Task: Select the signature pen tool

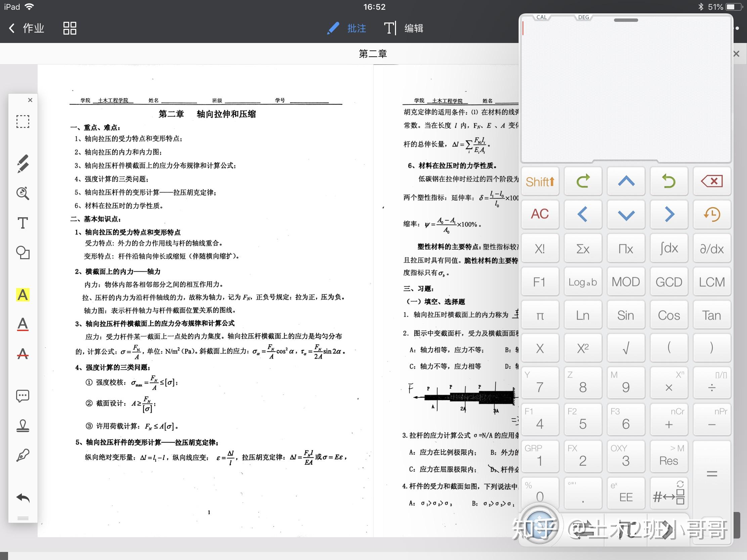Action: click(x=23, y=455)
